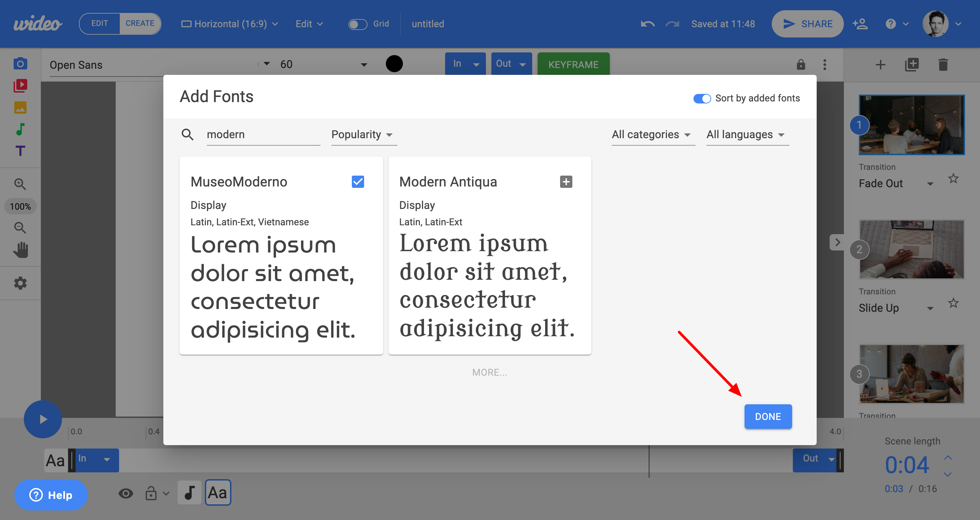Click the music track icon in the bottom bar

tap(190, 492)
